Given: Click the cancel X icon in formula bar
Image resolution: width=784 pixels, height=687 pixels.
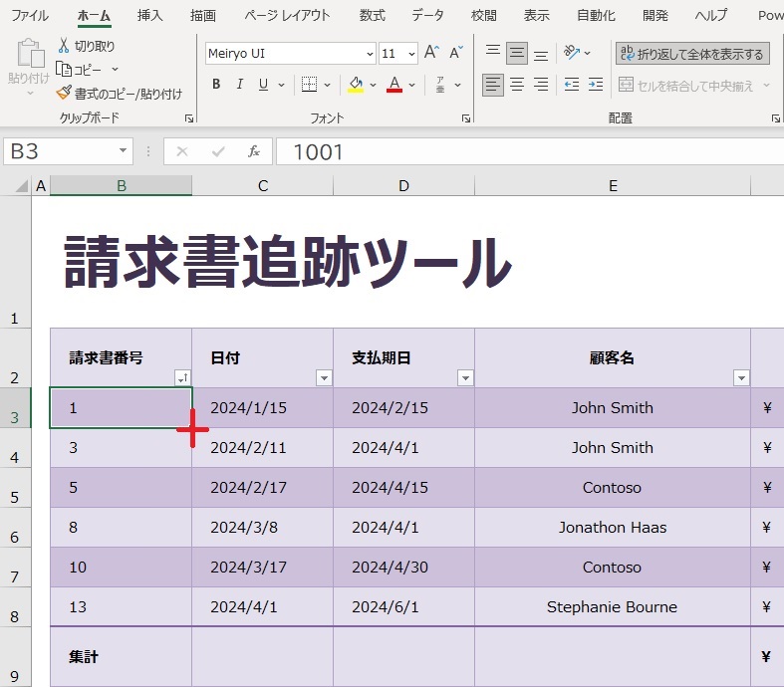Looking at the screenshot, I should [182, 151].
